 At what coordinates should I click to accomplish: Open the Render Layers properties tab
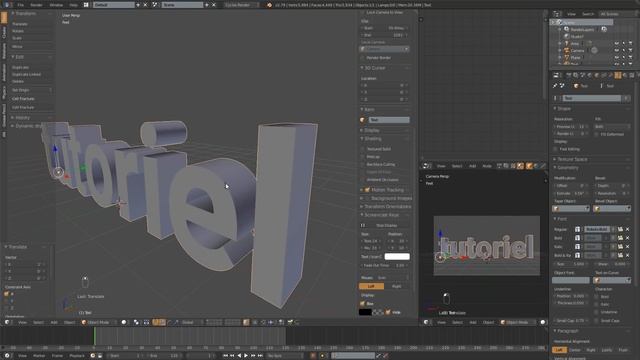[x=576, y=75]
